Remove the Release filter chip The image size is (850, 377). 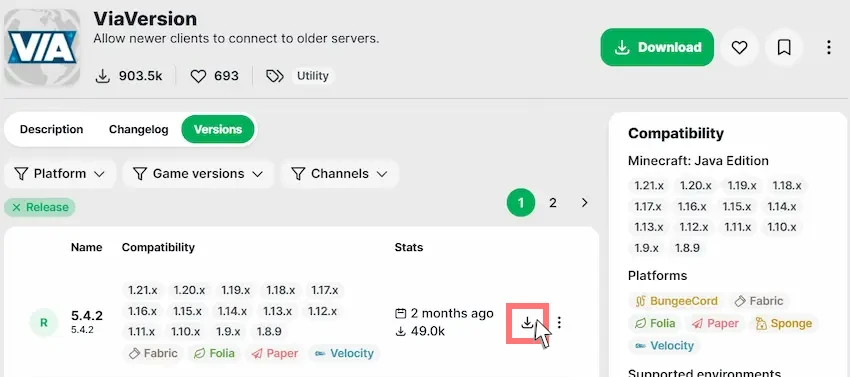tap(40, 207)
